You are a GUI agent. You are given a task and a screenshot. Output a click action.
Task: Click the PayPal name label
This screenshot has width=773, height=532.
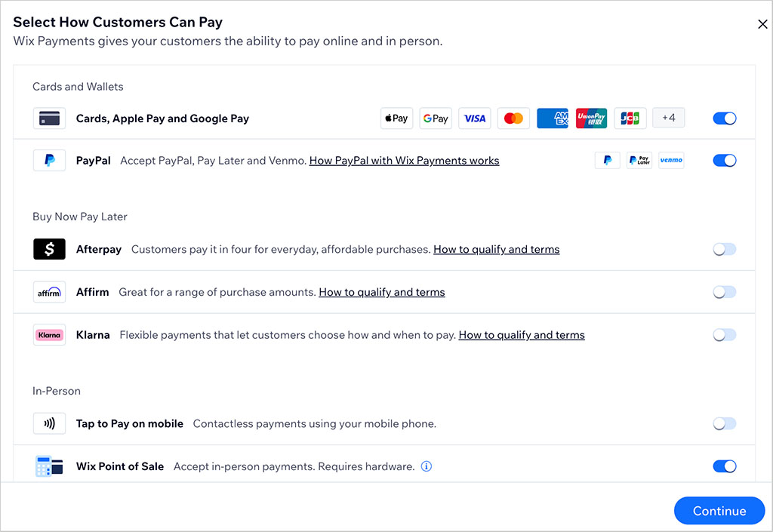(93, 161)
